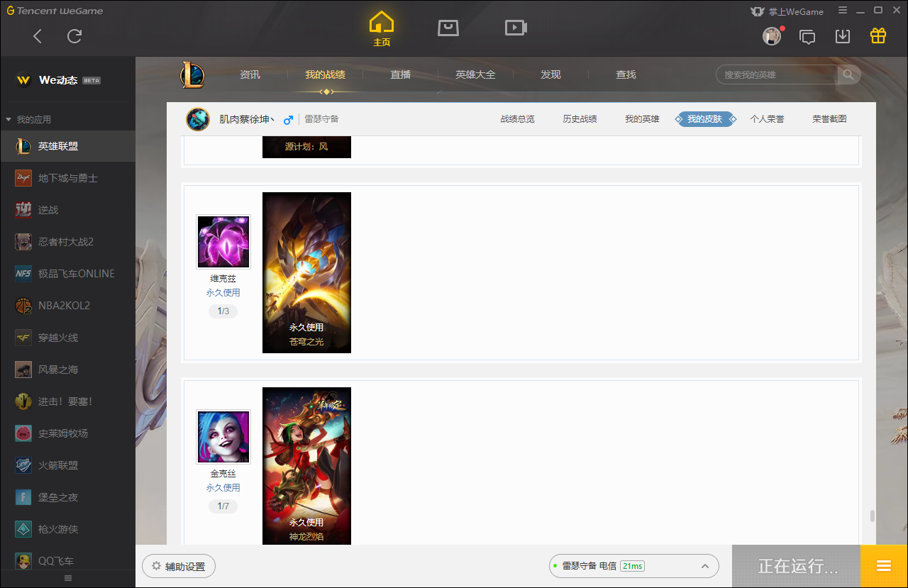Open the gift box icon

[x=878, y=35]
